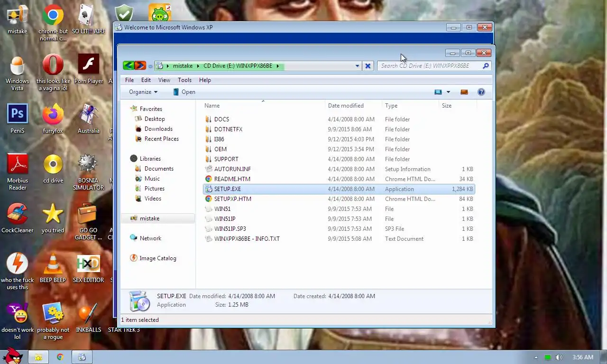
Task: Select WINXPPX86BE - INFO.TXT file
Action: pyautogui.click(x=339, y=239)
